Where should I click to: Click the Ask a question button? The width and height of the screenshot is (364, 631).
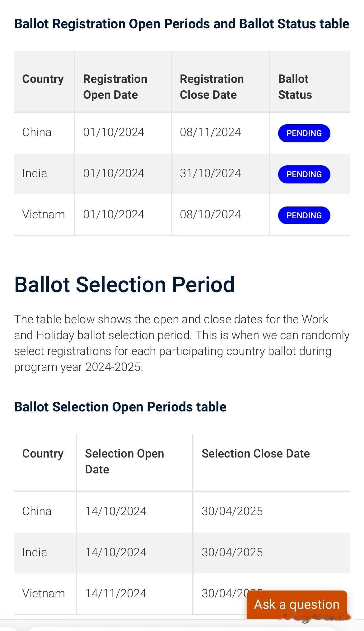(297, 605)
